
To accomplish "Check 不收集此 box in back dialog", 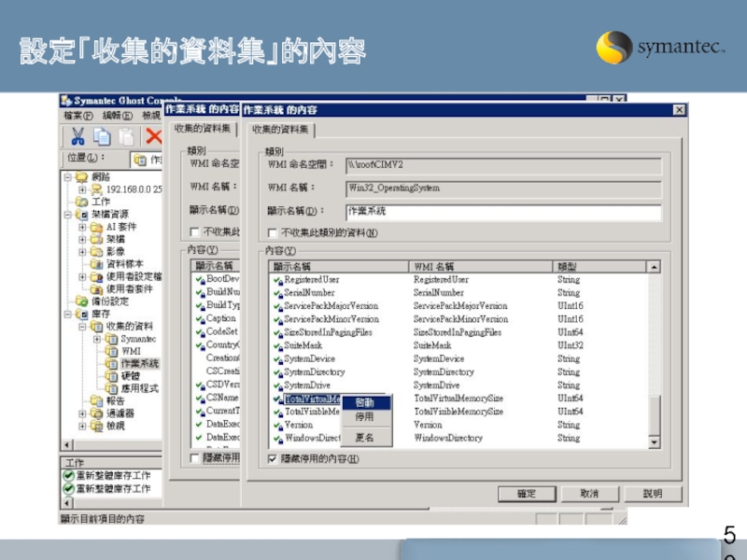I will tap(194, 231).
